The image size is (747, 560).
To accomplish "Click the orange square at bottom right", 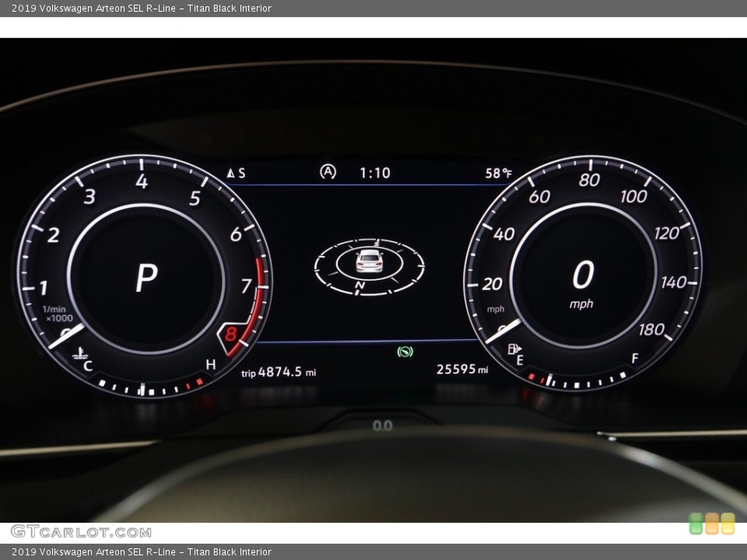I will 712,523.
